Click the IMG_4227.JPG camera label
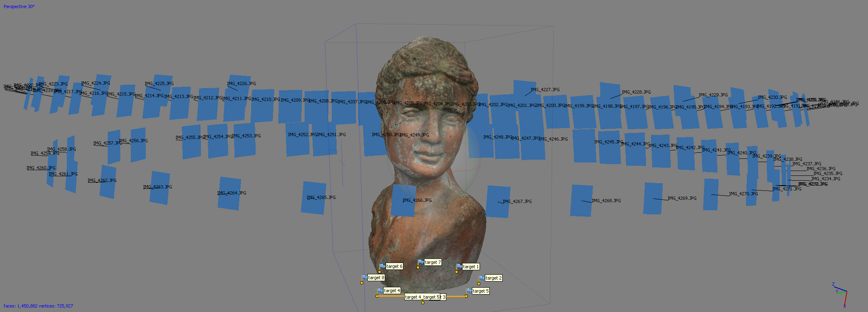The height and width of the screenshot is (312, 868). [545, 90]
